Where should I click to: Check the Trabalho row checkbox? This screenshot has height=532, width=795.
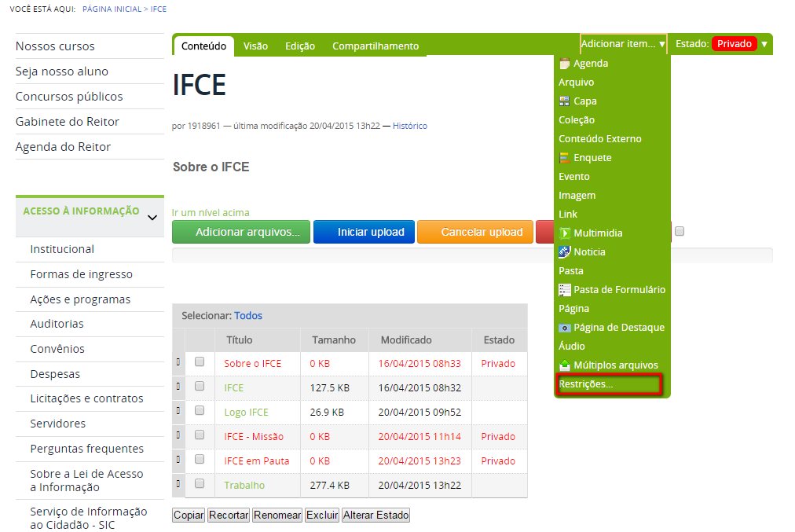click(x=200, y=483)
